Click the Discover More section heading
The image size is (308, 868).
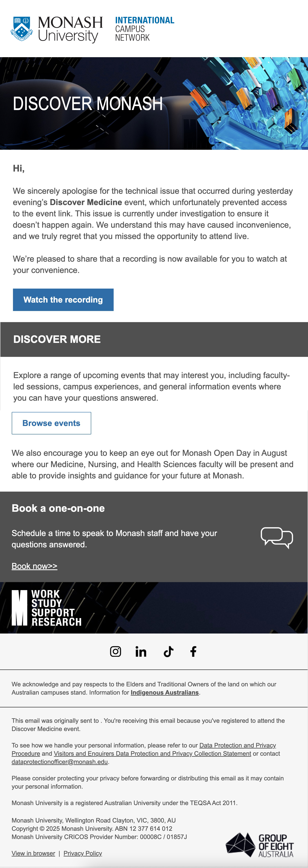[x=57, y=339]
